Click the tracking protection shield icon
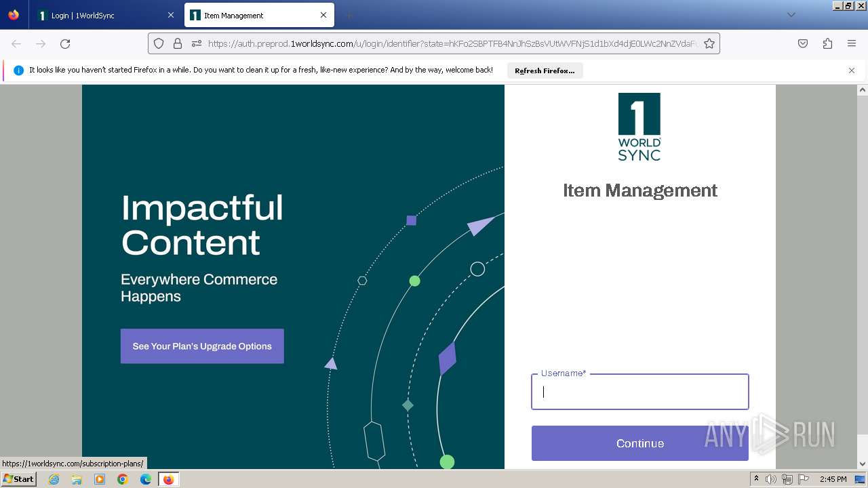The width and height of the screenshot is (868, 488). pyautogui.click(x=159, y=43)
